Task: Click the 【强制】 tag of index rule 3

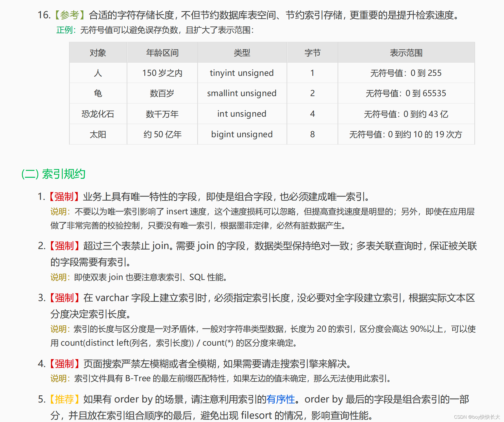Action: [x=64, y=298]
